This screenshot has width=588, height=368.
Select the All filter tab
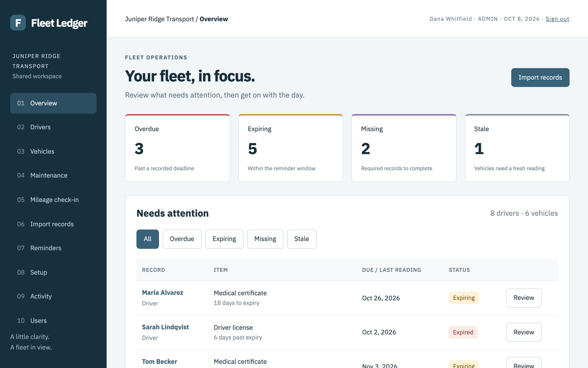point(148,239)
